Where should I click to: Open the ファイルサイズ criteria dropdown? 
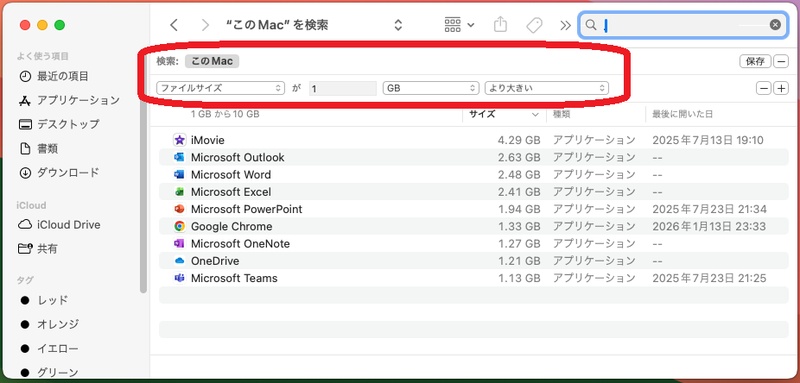point(220,88)
